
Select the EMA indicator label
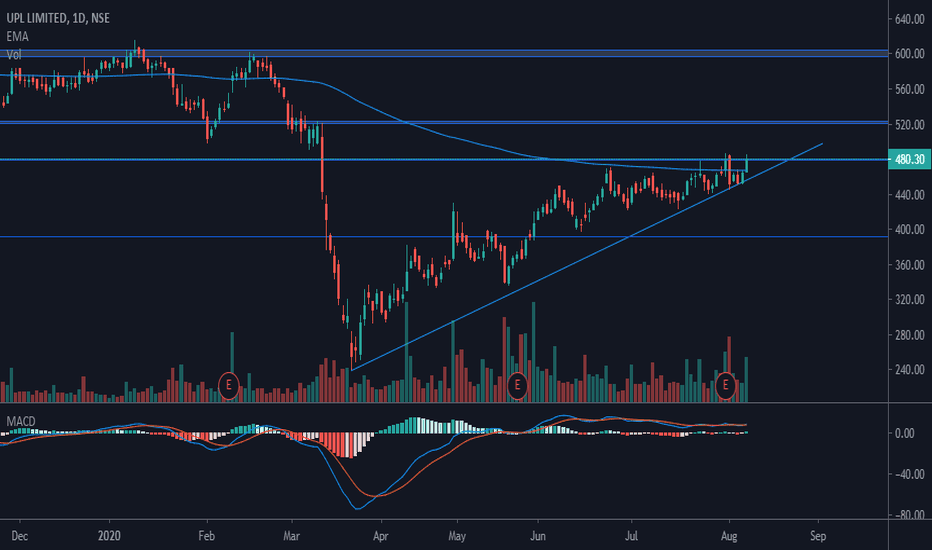tap(17, 37)
